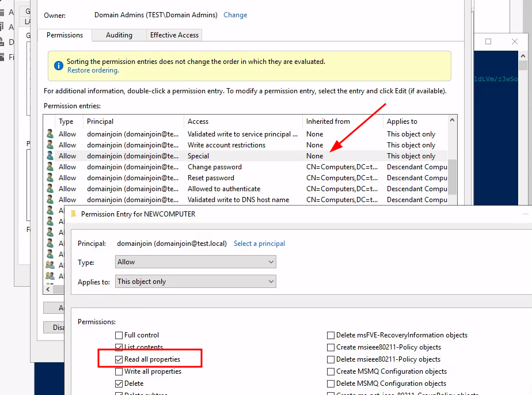This screenshot has height=395, width=532.
Task: Click the Restore ordering link
Action: (x=93, y=70)
